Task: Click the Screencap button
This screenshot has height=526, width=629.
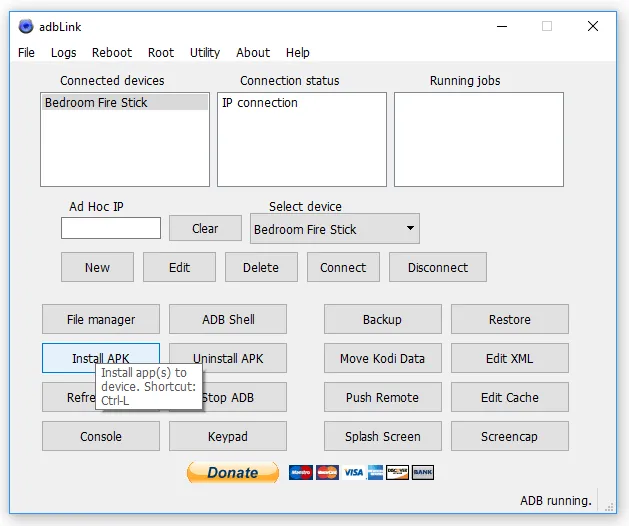Action: tap(509, 436)
